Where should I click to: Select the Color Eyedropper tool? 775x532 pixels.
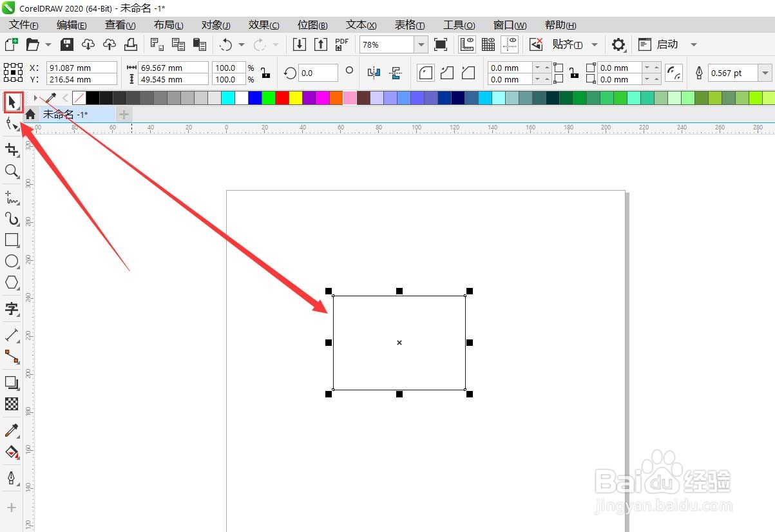[x=12, y=430]
